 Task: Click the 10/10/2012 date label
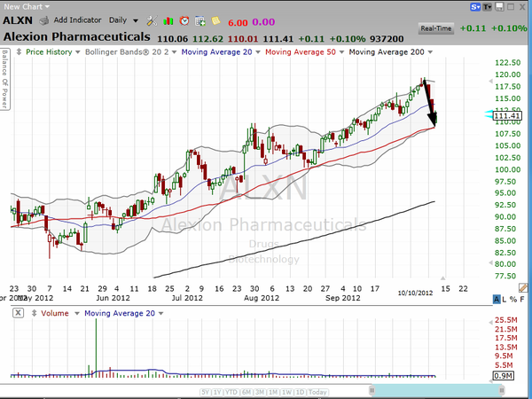point(415,293)
